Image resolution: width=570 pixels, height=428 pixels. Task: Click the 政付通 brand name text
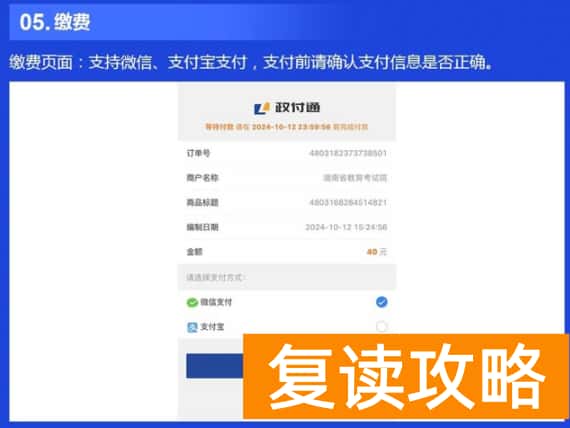pyautogui.click(x=297, y=108)
